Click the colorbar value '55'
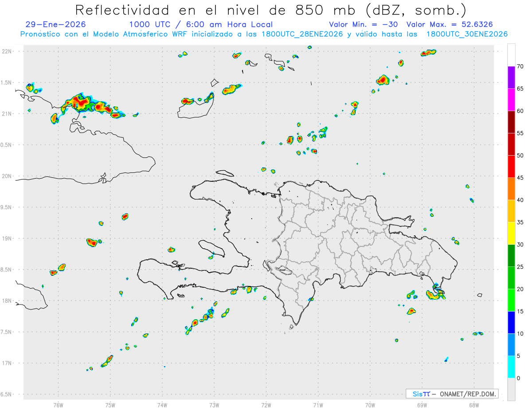Image resolution: width=532 pixels, height=411 pixels. pos(520,133)
